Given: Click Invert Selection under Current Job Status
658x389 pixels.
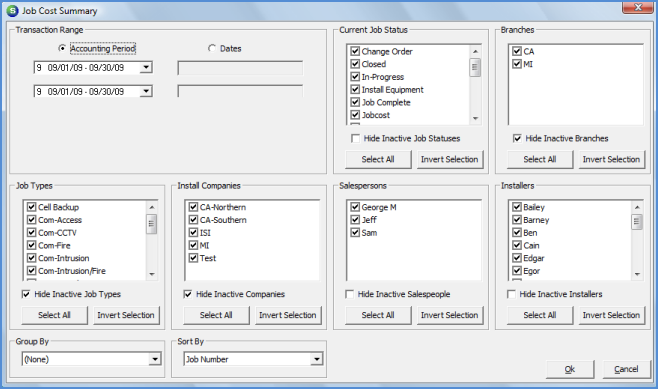Looking at the screenshot, I should [x=449, y=159].
